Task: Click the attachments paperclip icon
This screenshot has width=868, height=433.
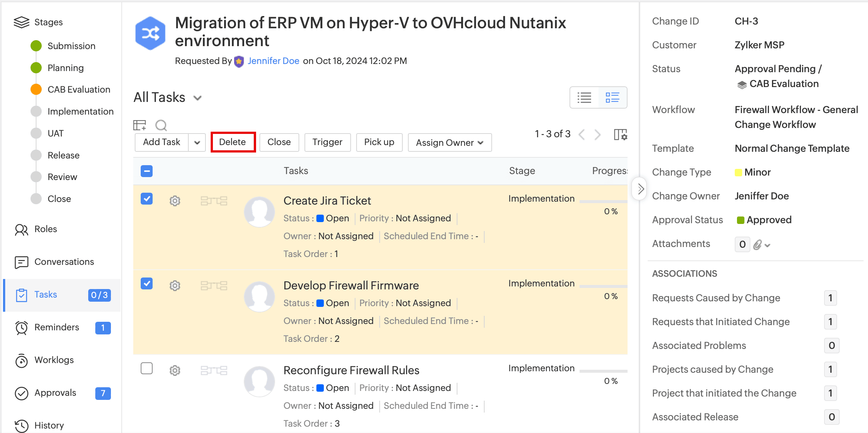Action: (757, 244)
